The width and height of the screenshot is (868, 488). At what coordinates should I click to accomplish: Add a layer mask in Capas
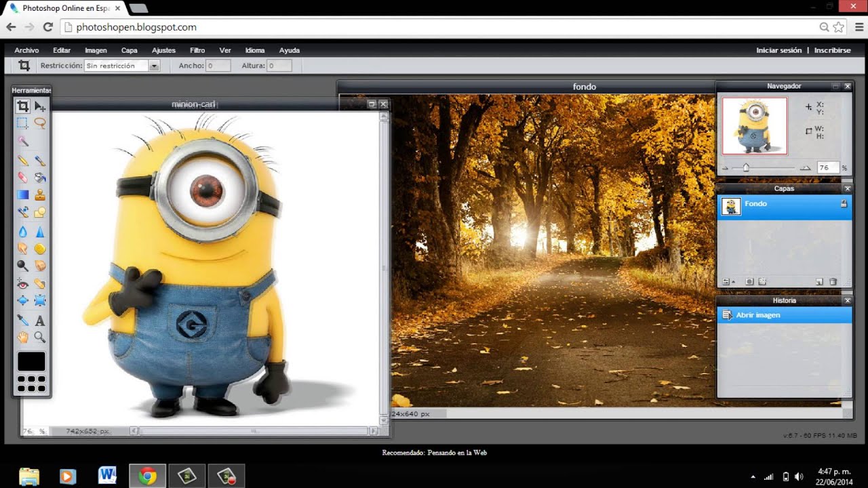(x=749, y=281)
